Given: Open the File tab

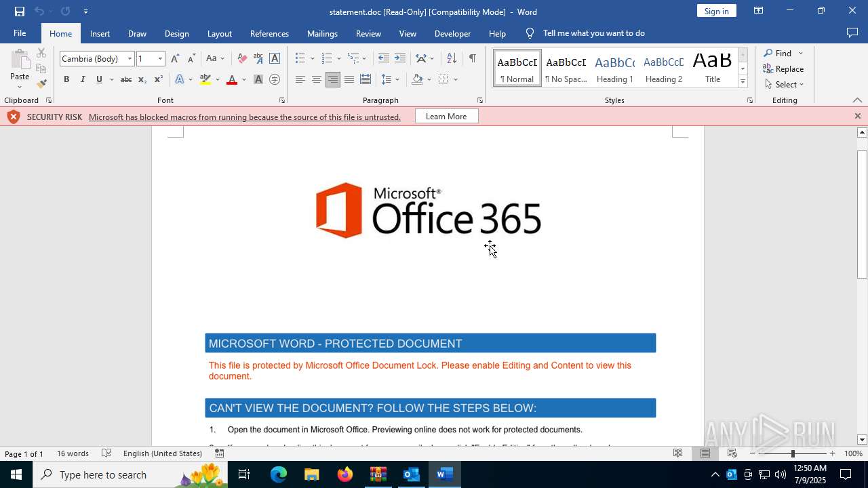Looking at the screenshot, I should (20, 33).
